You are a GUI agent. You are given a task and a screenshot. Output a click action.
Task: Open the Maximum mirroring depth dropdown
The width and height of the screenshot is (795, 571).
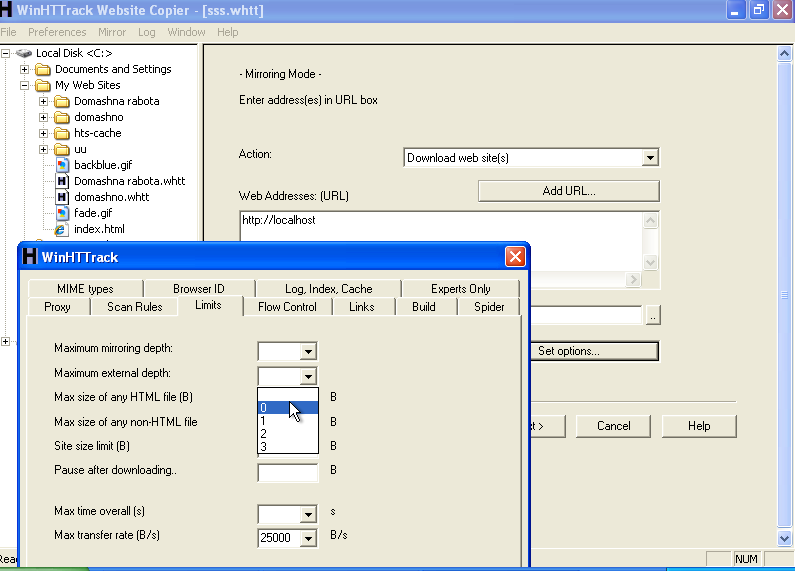coord(309,351)
